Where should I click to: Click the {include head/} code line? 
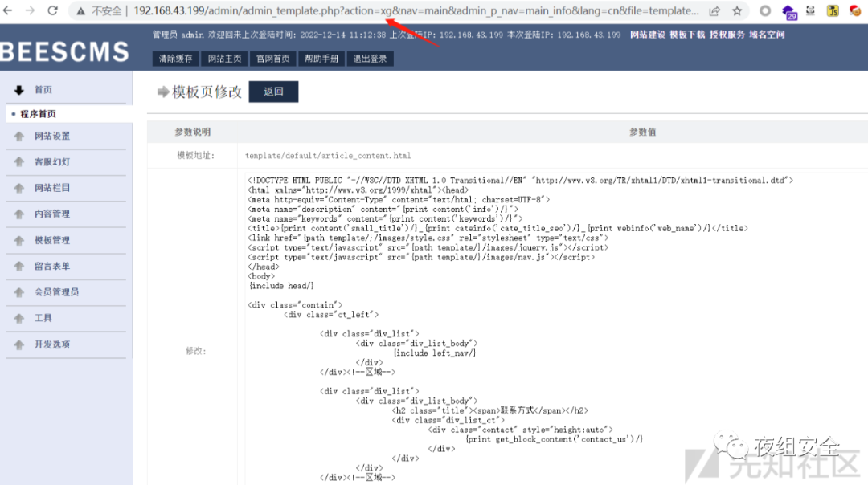(281, 286)
